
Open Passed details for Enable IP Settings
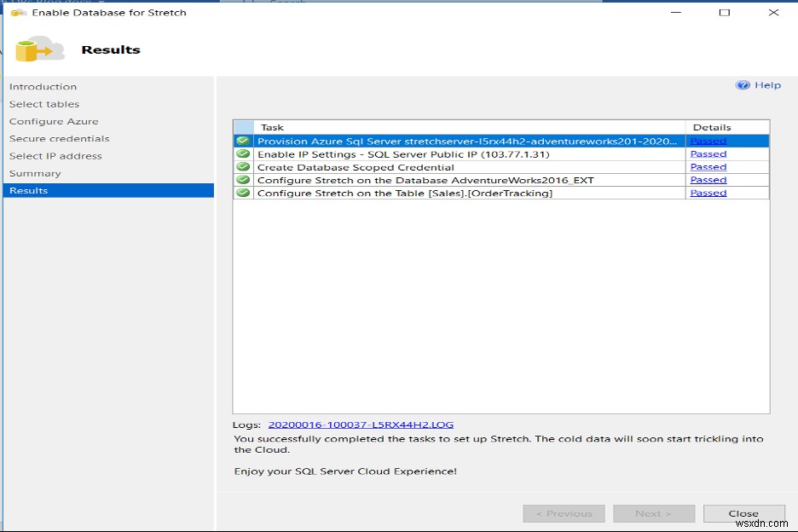coord(708,153)
